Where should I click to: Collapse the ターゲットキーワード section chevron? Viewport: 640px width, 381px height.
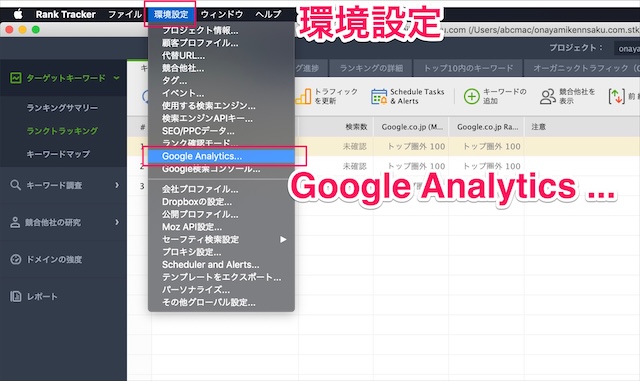117,78
